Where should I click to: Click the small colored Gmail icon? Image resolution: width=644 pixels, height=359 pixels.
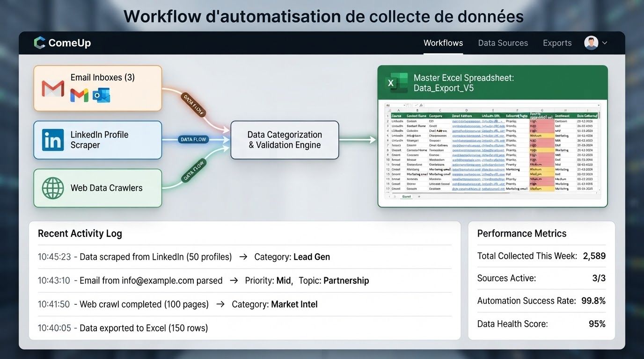[79, 95]
